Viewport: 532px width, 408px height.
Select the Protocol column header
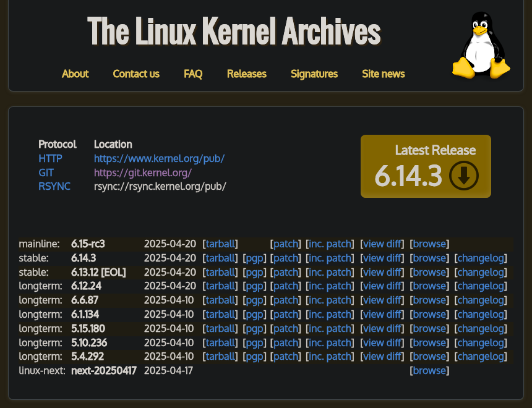click(x=58, y=144)
